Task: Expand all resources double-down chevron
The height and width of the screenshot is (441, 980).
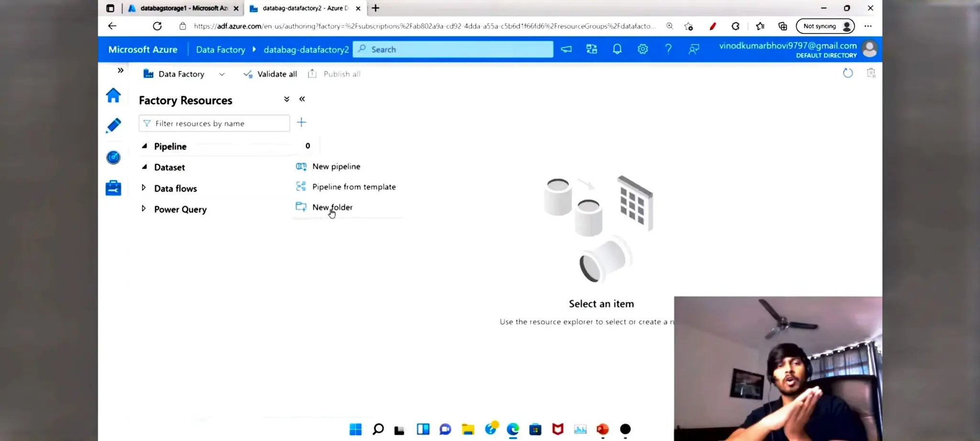Action: point(287,99)
